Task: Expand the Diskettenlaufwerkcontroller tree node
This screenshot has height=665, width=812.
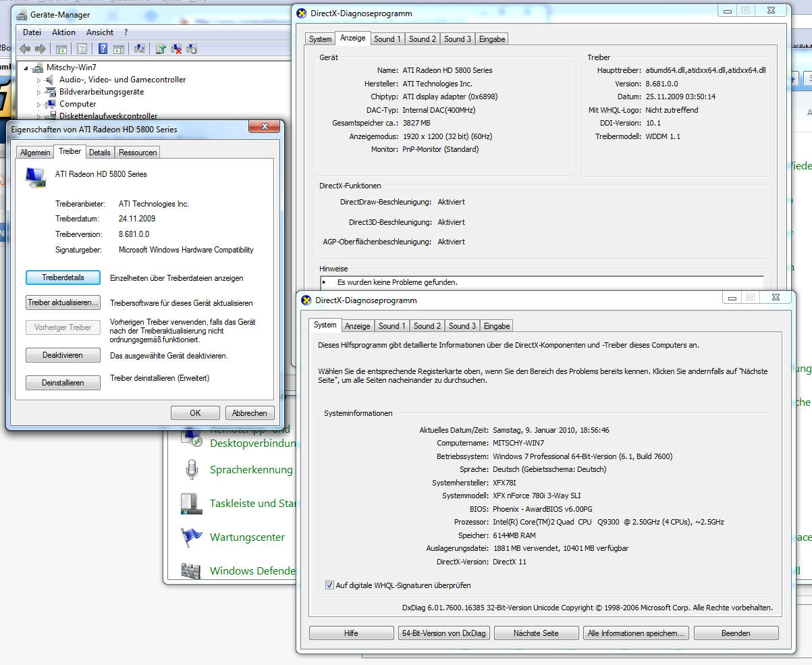Action: pos(39,116)
